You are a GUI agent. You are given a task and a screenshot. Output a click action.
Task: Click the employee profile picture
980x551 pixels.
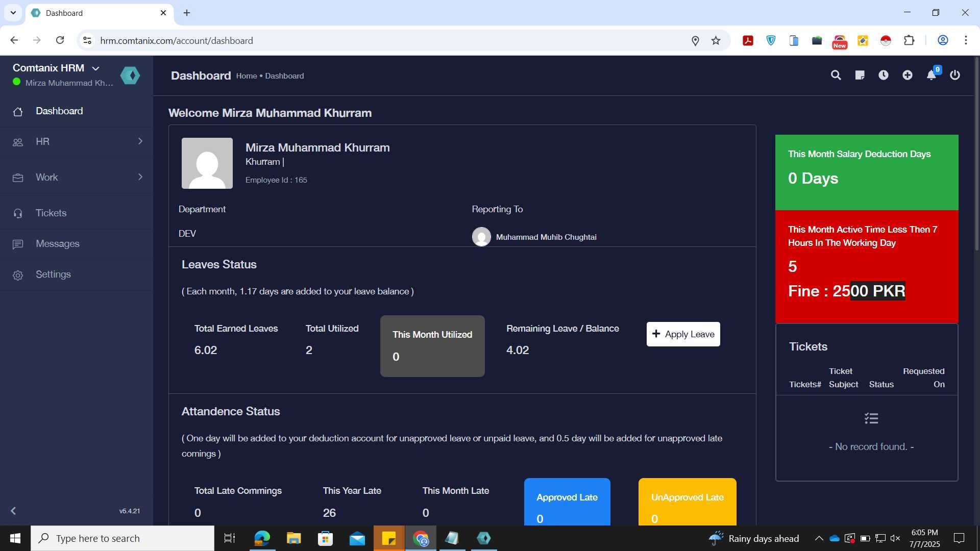(x=207, y=163)
